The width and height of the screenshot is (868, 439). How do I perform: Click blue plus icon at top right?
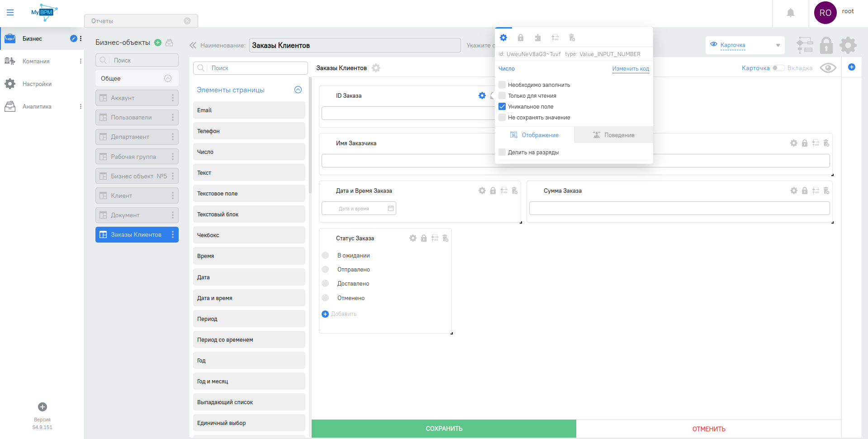pos(851,67)
